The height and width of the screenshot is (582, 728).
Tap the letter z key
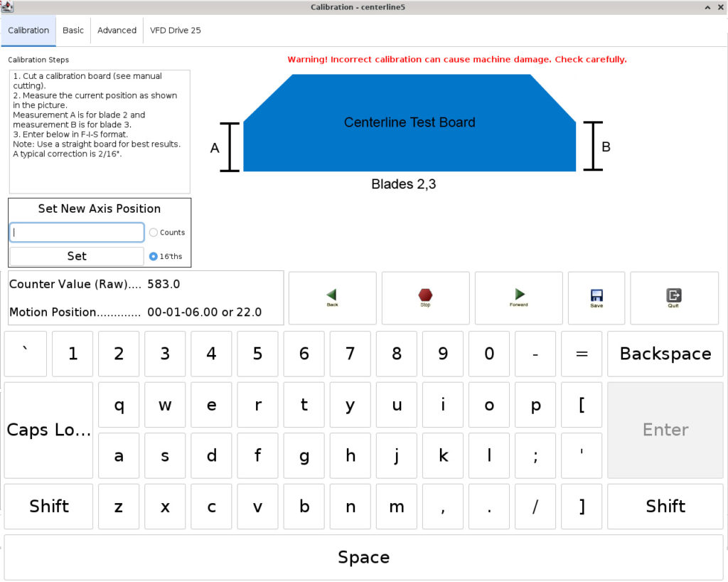(x=119, y=507)
